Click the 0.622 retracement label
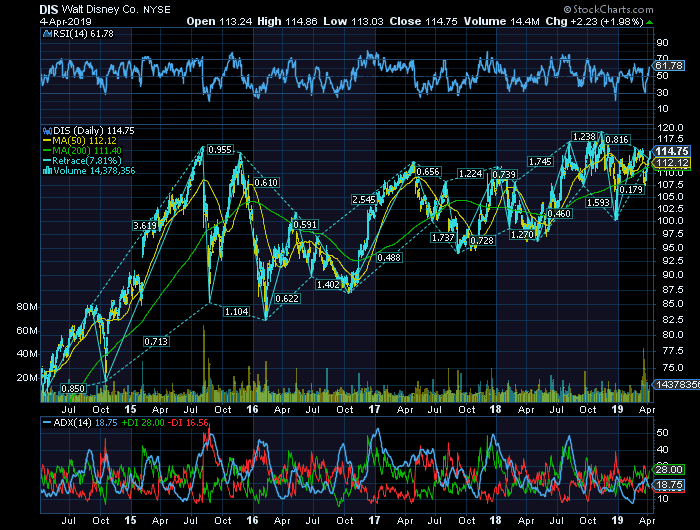700x530 pixels. click(287, 298)
